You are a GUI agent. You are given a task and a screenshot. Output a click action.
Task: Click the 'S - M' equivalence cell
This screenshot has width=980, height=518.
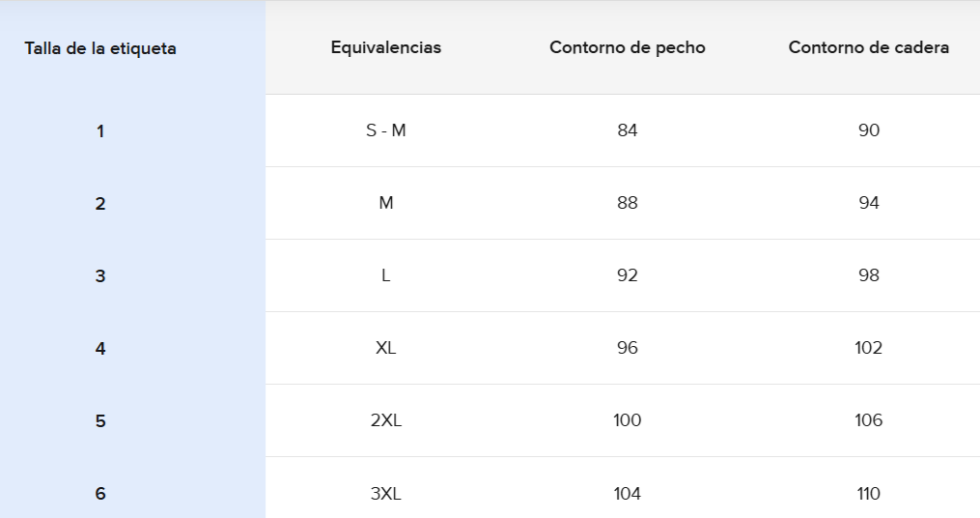click(x=385, y=130)
